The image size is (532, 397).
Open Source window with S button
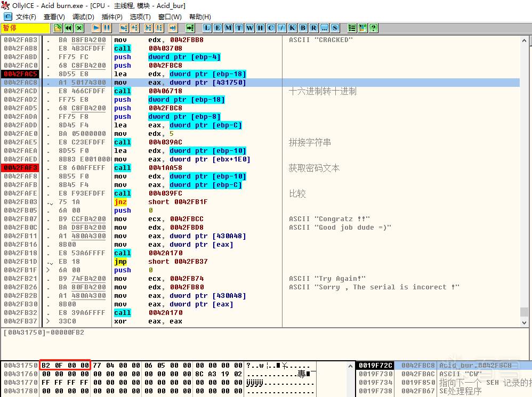pos(335,28)
